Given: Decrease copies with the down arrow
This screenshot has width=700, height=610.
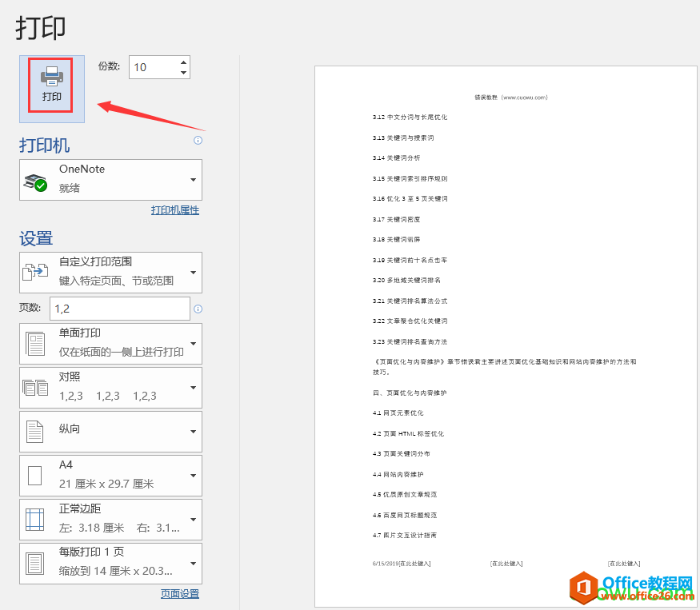Looking at the screenshot, I should [x=184, y=73].
